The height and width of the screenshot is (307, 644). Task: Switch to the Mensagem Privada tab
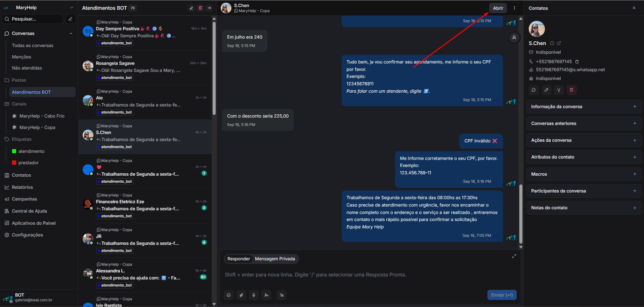275,259
